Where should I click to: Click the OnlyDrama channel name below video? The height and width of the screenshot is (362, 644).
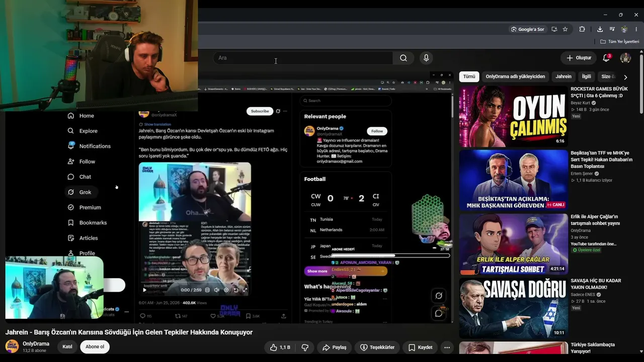36,344
